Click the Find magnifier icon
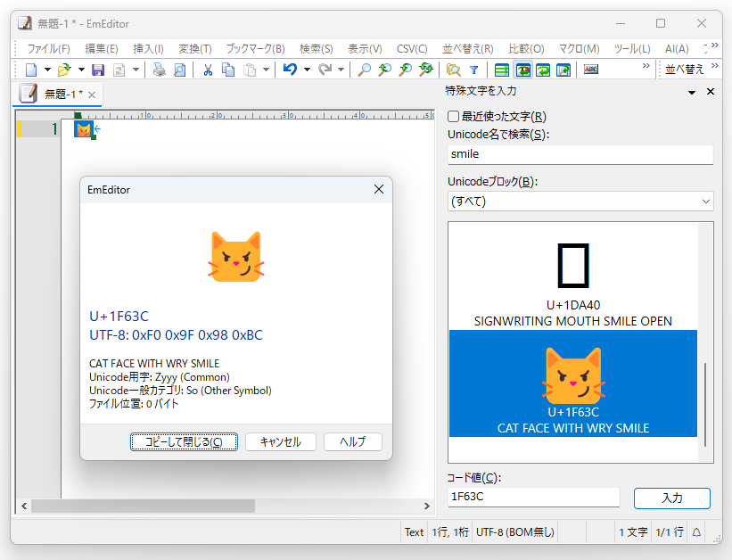 (364, 70)
